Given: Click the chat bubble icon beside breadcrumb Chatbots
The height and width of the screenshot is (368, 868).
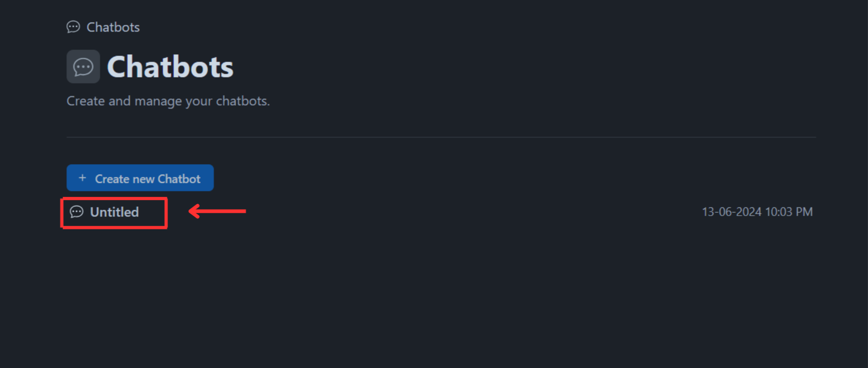Looking at the screenshot, I should 74,27.
